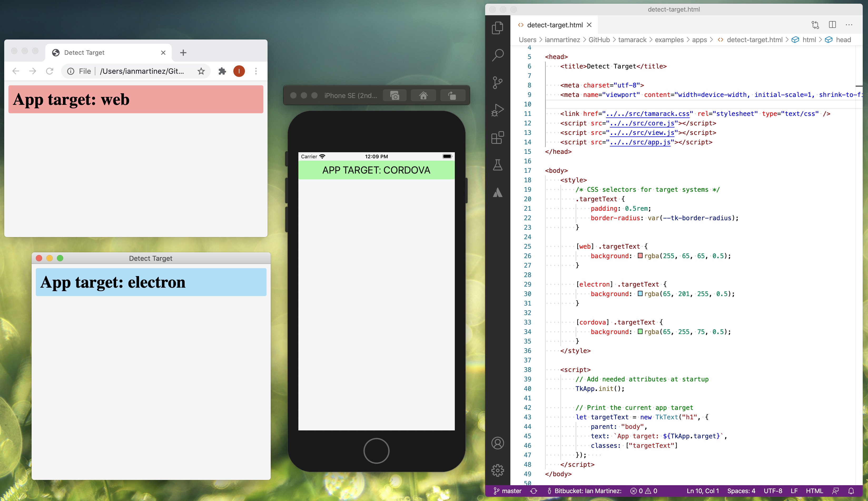
Task: Select the detect-target.html editor tab
Action: tap(555, 25)
